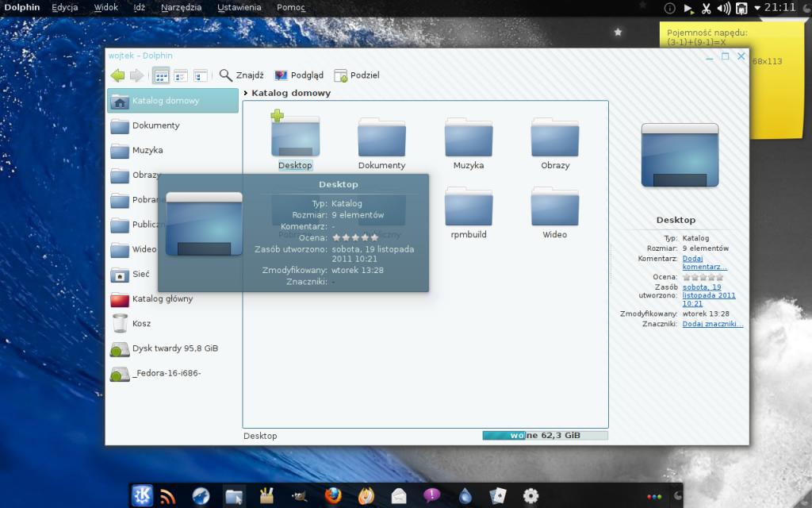Select the Muzyka folder in file view
Screen dimensions: 812x508
point(469,144)
